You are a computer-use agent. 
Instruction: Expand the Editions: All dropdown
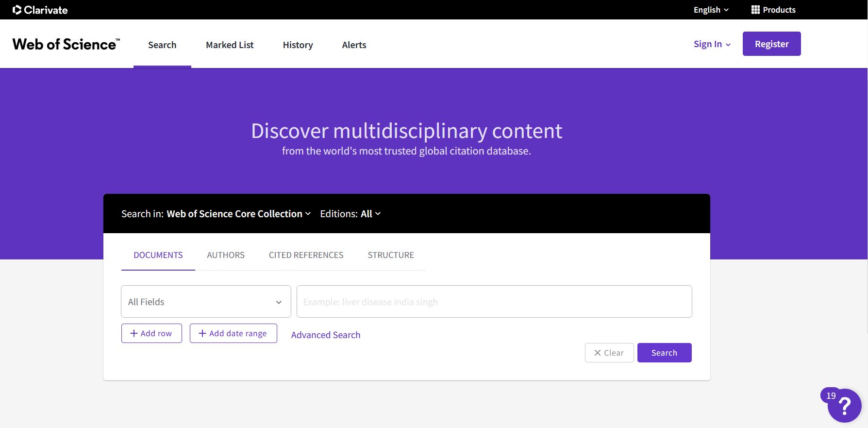350,214
